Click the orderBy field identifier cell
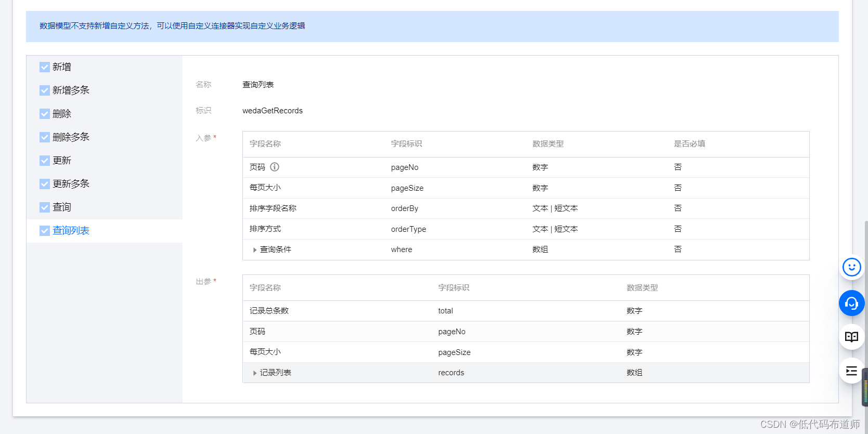 [x=405, y=208]
